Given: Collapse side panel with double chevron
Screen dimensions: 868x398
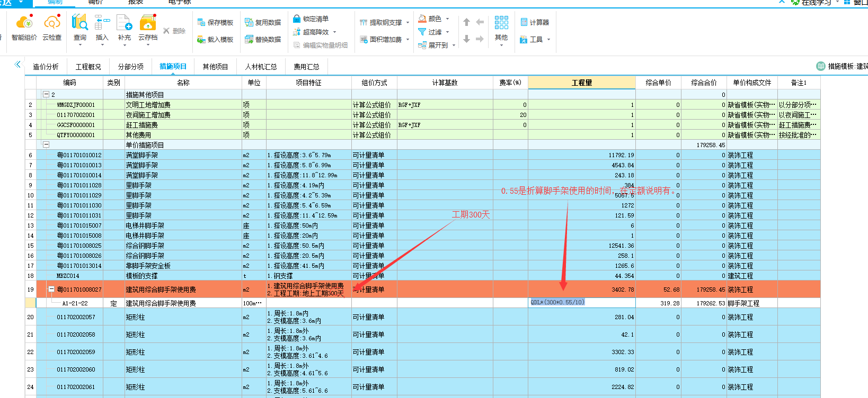Looking at the screenshot, I should click(17, 65).
